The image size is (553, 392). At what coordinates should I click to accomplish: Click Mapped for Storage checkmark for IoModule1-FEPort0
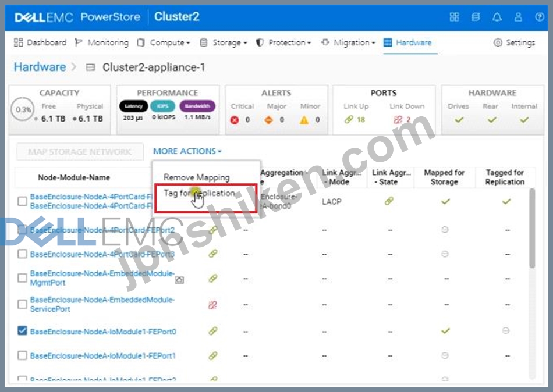coord(445,331)
